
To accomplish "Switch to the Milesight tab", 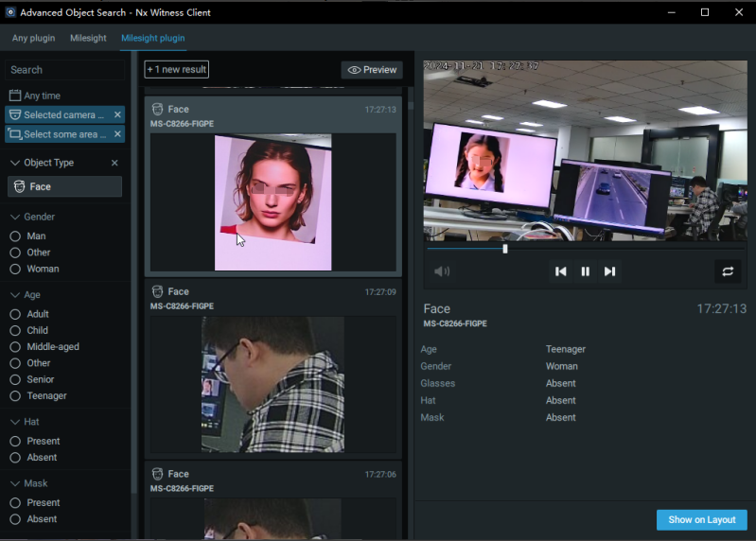I will 88,38.
